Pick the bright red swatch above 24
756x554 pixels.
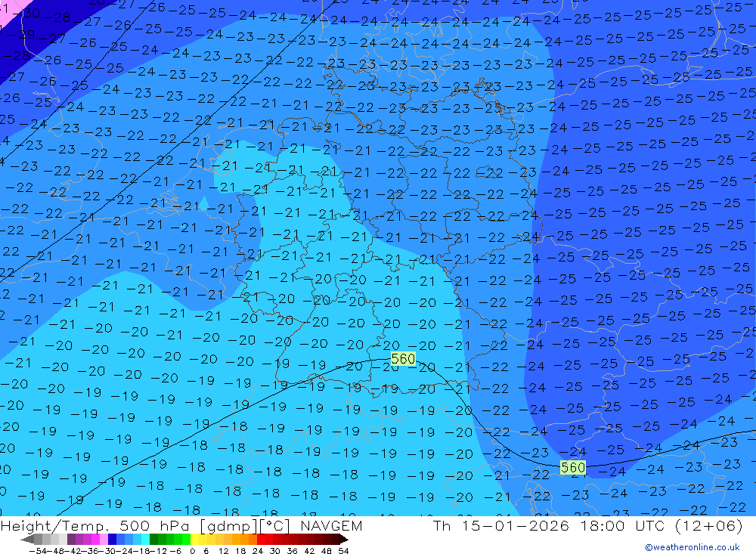point(261,539)
